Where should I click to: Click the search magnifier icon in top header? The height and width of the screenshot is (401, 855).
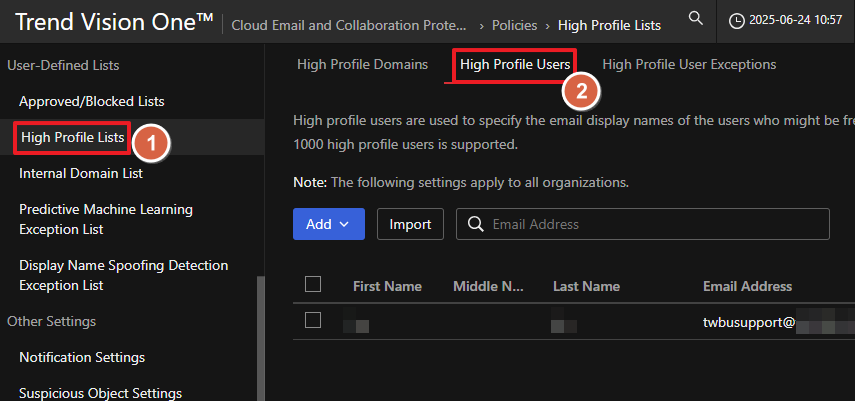[x=695, y=19]
